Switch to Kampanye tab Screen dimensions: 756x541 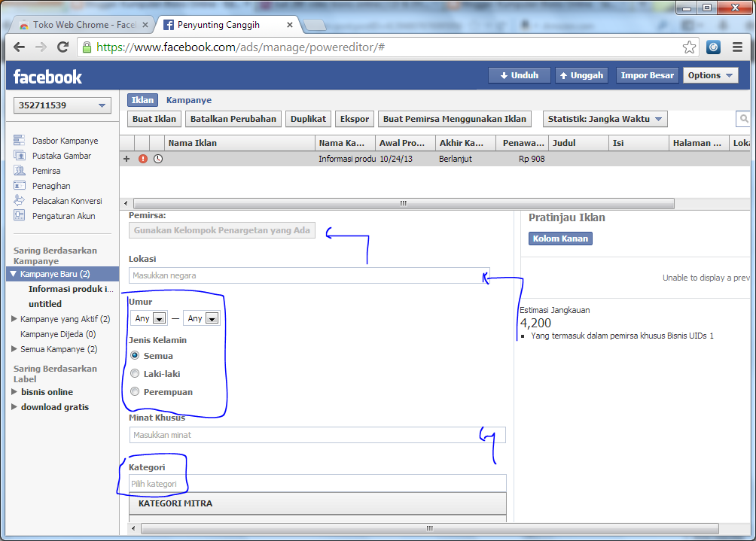point(189,100)
